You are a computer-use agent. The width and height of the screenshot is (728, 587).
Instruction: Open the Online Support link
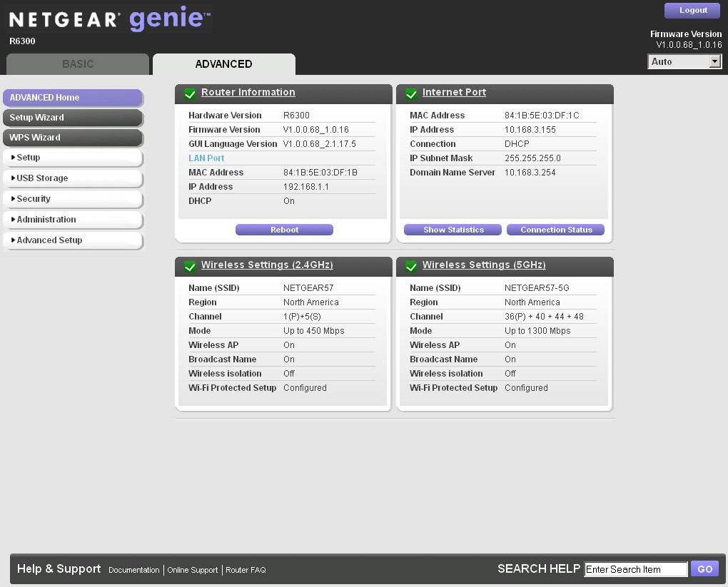tap(192, 570)
